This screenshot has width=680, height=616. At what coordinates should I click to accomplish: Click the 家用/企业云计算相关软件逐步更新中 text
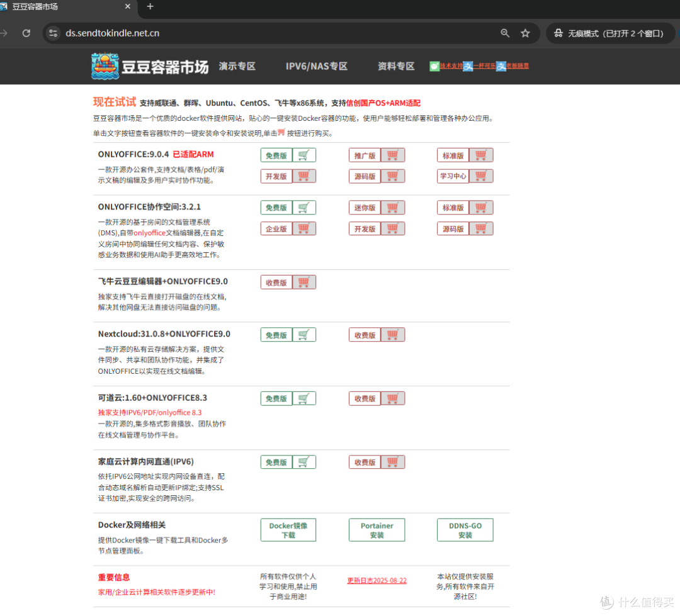157,592
